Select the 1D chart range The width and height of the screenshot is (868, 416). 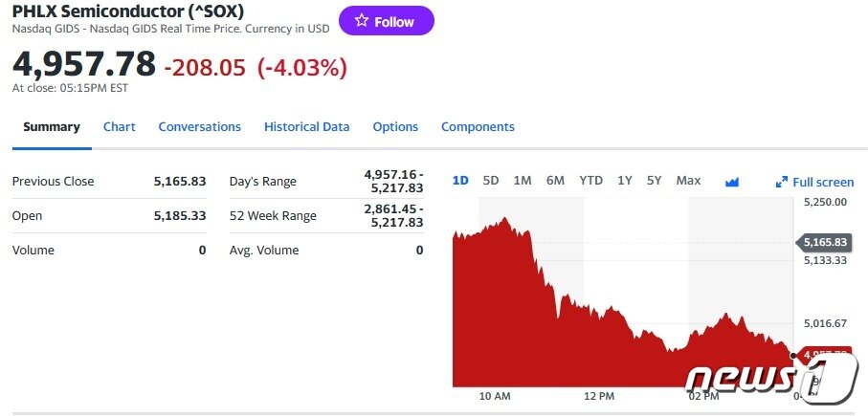(460, 181)
